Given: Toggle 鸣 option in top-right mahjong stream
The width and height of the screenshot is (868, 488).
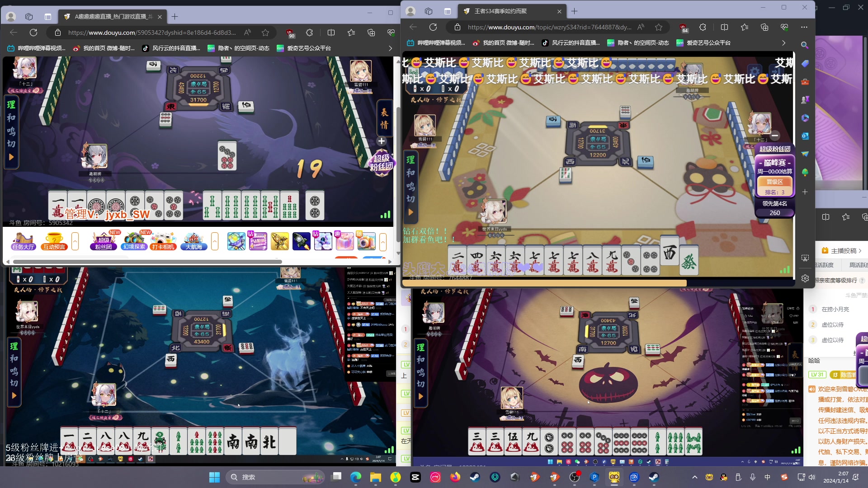Looking at the screenshot, I should pyautogui.click(x=410, y=186).
